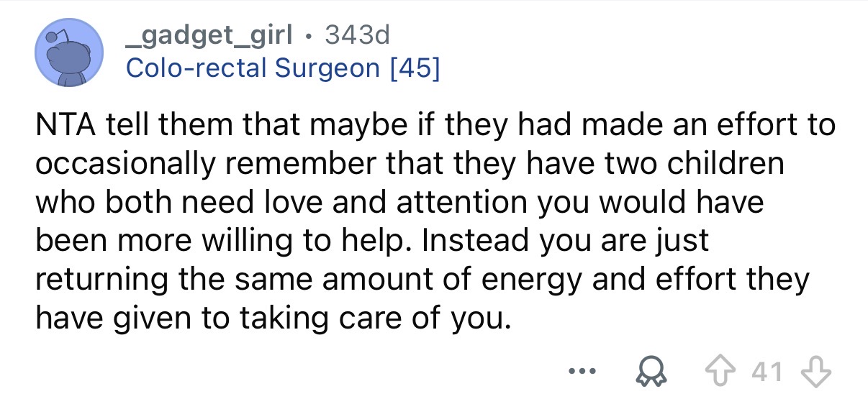Click the Colo-rectal Surgeon flair
Image resolution: width=868 pixels, height=399 pixels.
pyautogui.click(x=252, y=68)
